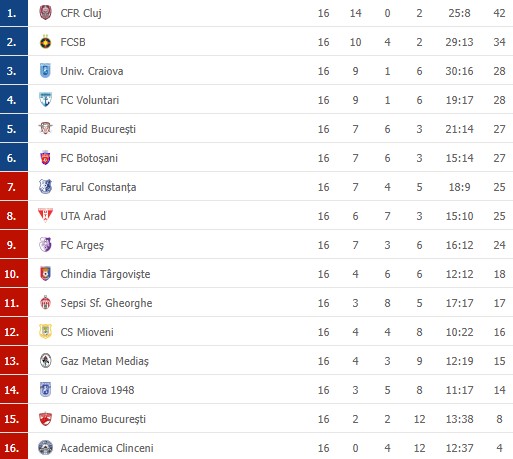Click the red rank 16 position cell
The height and width of the screenshot is (459, 513).
14,447
